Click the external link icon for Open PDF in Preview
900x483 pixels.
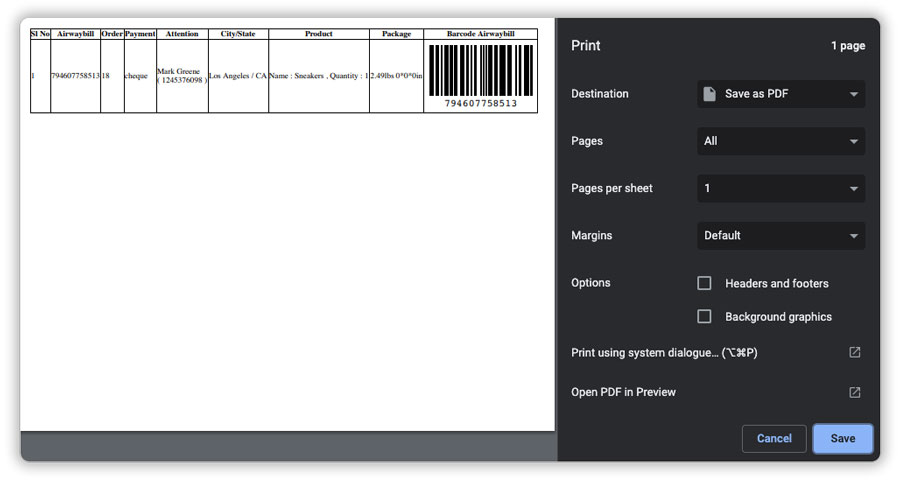(x=855, y=392)
